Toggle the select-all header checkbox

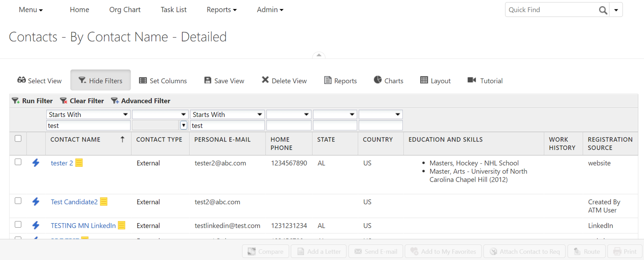[x=18, y=139]
